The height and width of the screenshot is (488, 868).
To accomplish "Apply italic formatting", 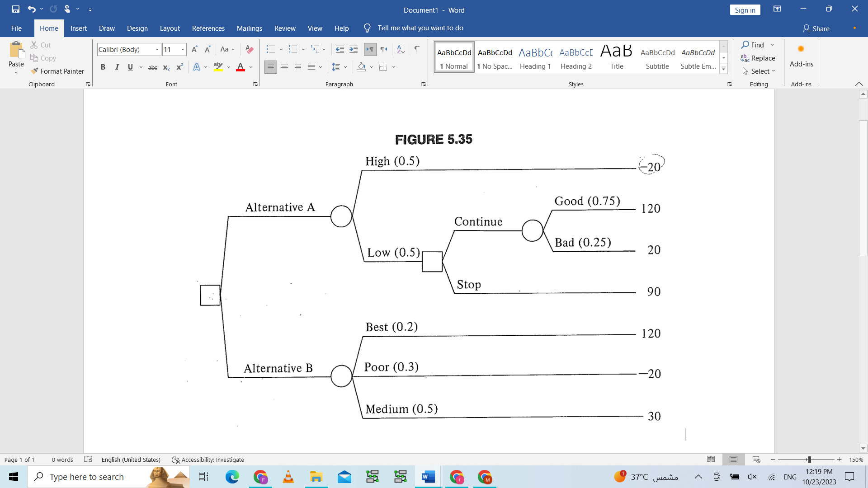I will 117,67.
